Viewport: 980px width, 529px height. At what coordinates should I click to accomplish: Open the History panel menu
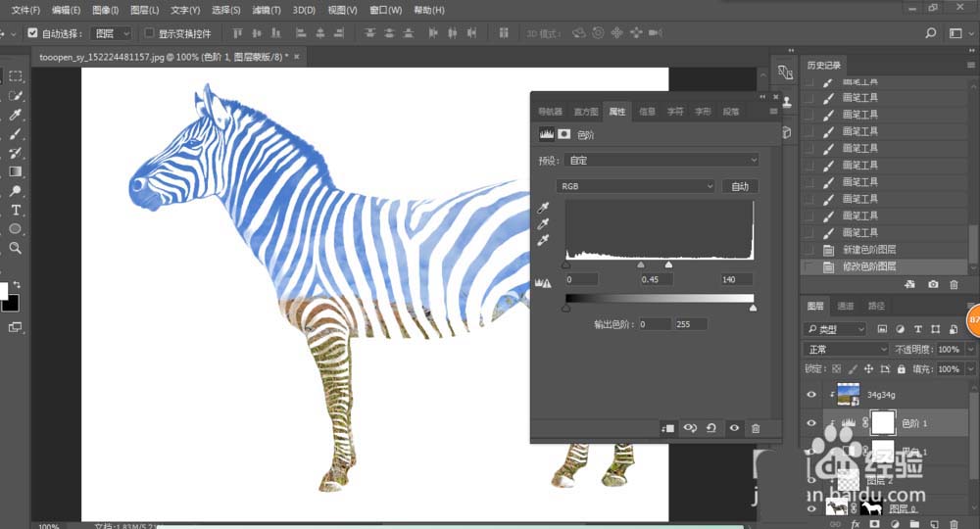(970, 65)
